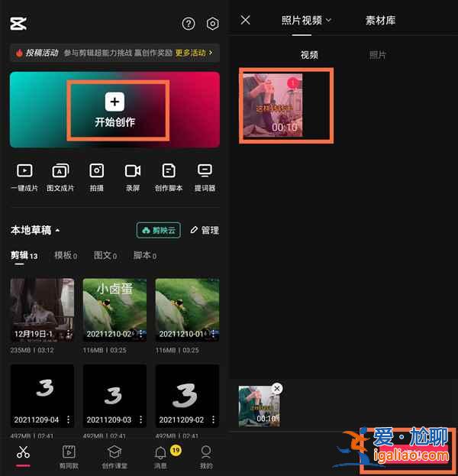Open more options for draft 20211209-03
Screen dimensions: 458x476
[140, 419]
